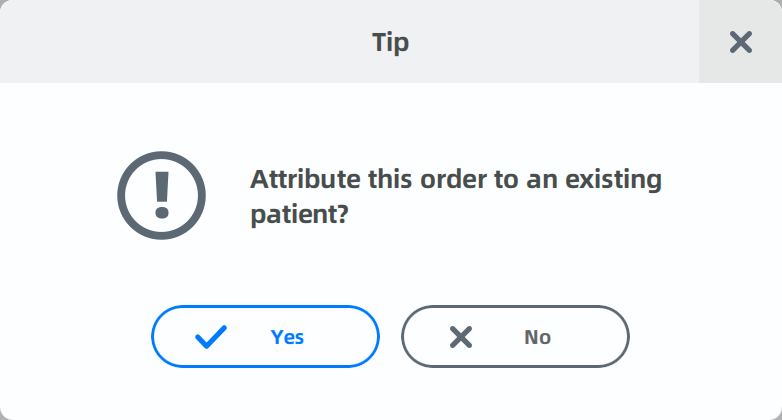Confirm by clicking the Yes button
The height and width of the screenshot is (420, 782).
[x=265, y=337]
